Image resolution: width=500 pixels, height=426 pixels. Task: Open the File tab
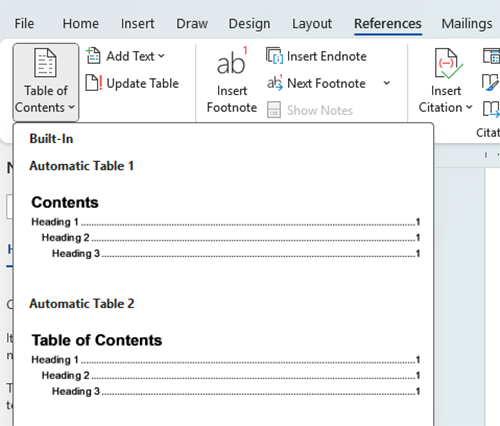click(24, 24)
